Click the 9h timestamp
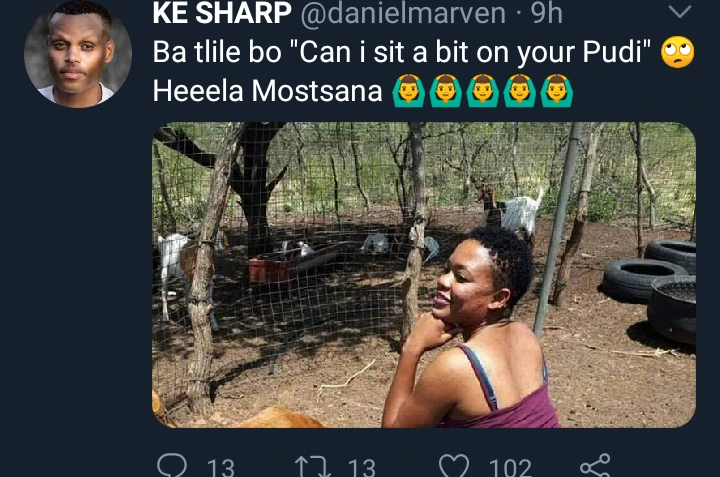The height and width of the screenshot is (477, 720). (x=545, y=14)
